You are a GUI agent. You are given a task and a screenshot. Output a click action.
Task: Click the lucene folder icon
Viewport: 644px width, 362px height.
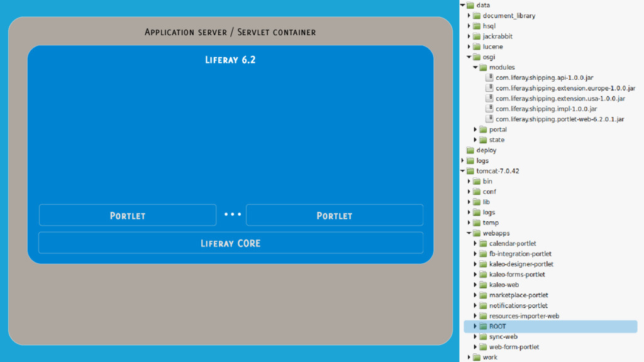click(477, 47)
